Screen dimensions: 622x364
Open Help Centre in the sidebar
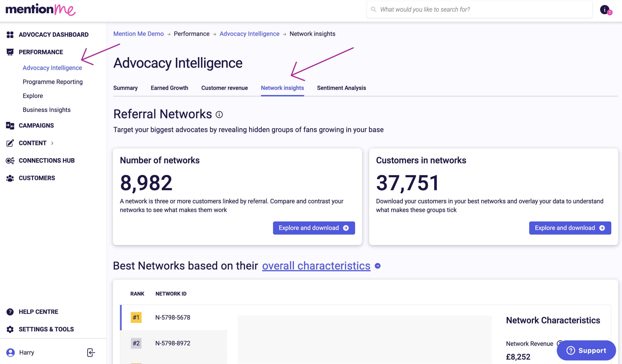click(x=38, y=312)
